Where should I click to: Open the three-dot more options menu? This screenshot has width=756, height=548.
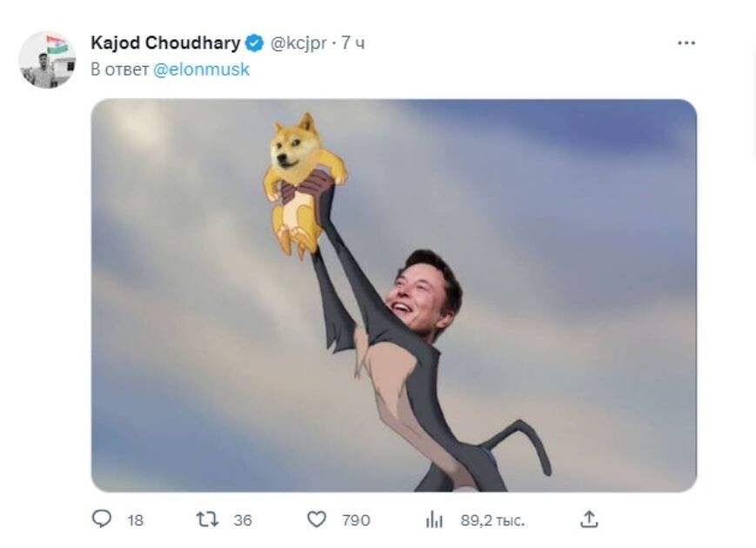point(686,43)
